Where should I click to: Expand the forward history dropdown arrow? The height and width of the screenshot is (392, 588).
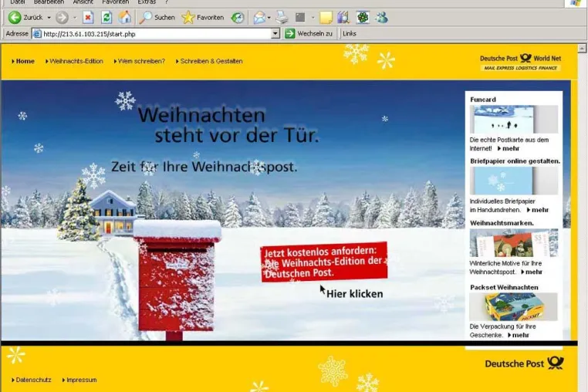coord(75,18)
